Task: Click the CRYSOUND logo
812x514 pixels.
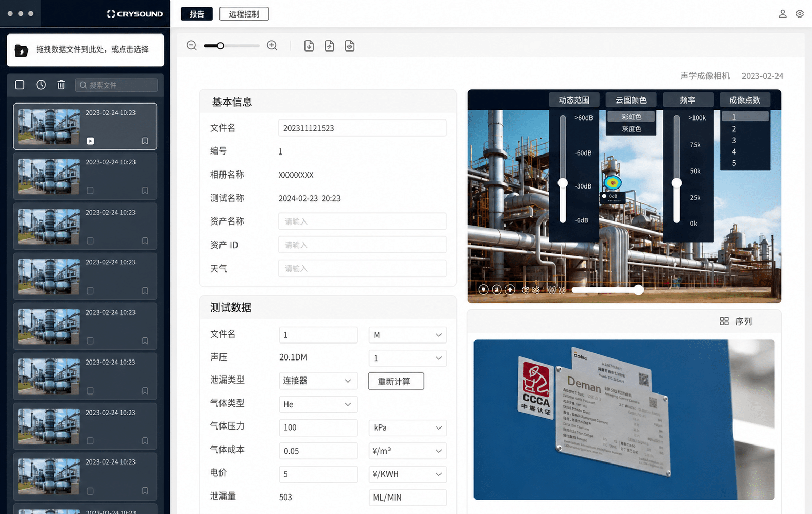Action: coord(135,14)
